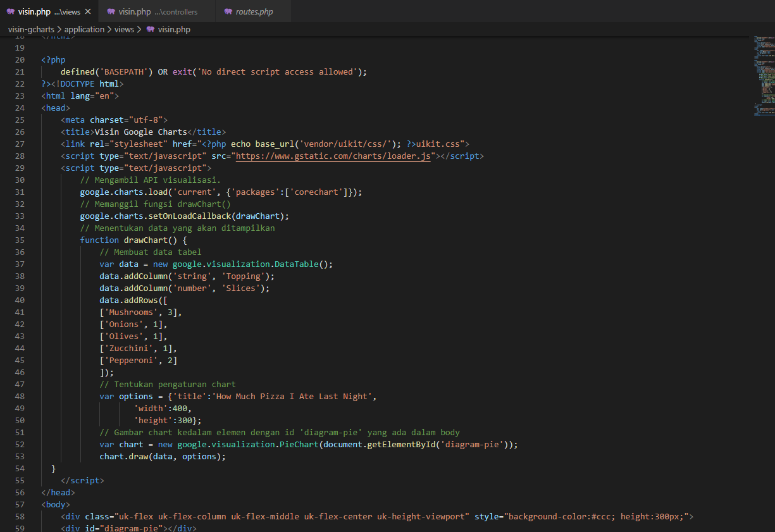Place cursor on 'BASEPATH' string

coord(124,72)
